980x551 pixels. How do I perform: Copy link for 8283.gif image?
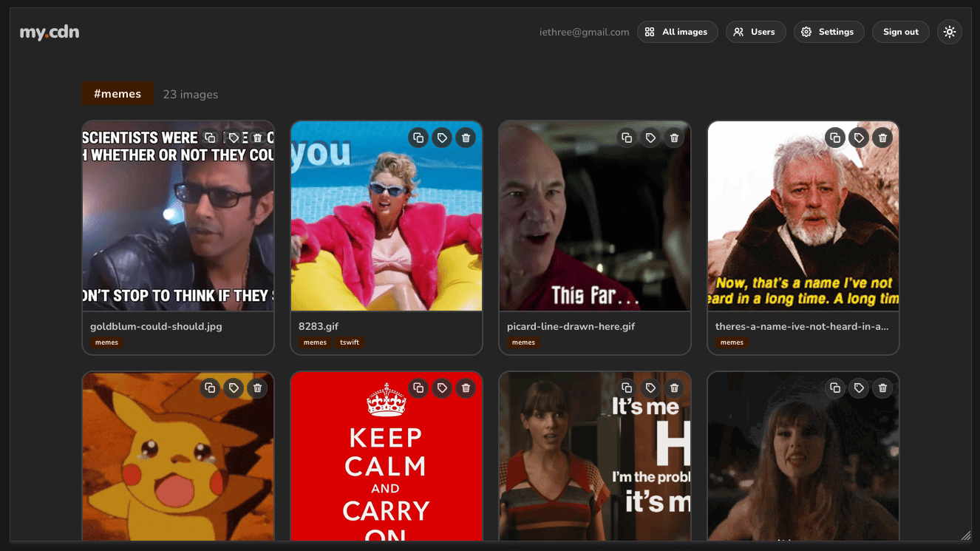(418, 138)
